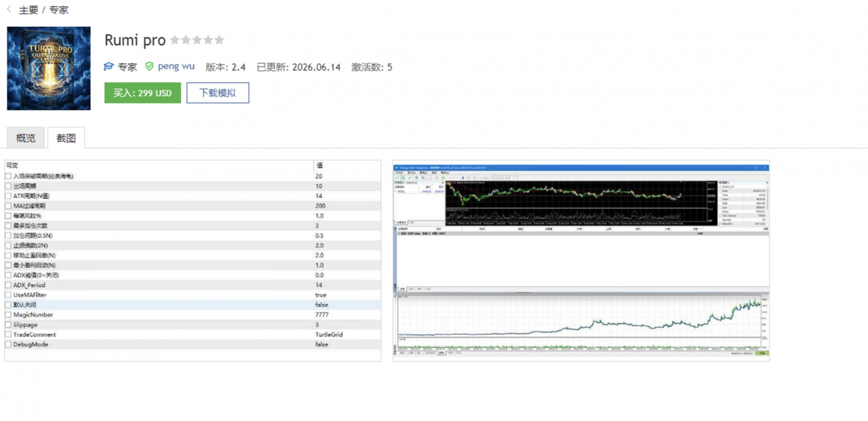
Task: Open the strategy tester chart screenshot thumbnail
Action: (581, 260)
